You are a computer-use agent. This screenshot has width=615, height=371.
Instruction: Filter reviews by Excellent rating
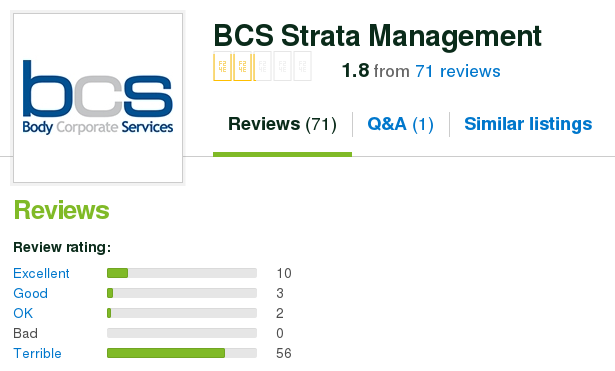pyautogui.click(x=41, y=273)
